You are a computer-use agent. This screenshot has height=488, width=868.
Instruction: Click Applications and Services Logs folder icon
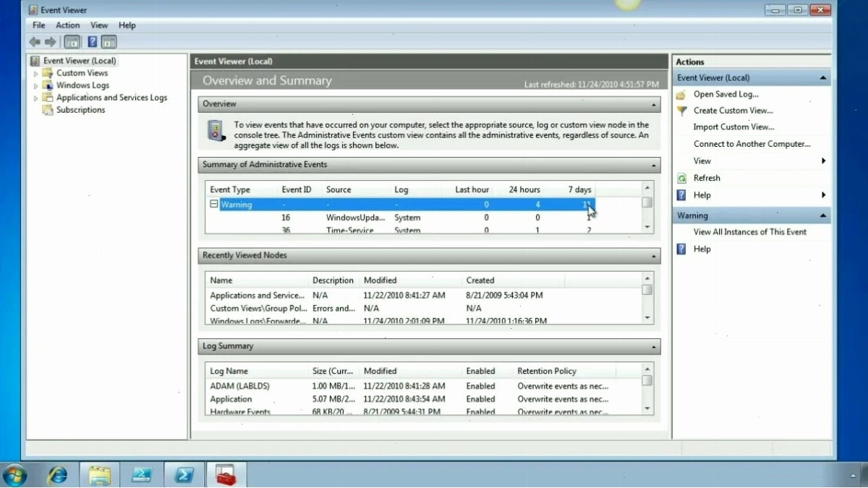[48, 98]
